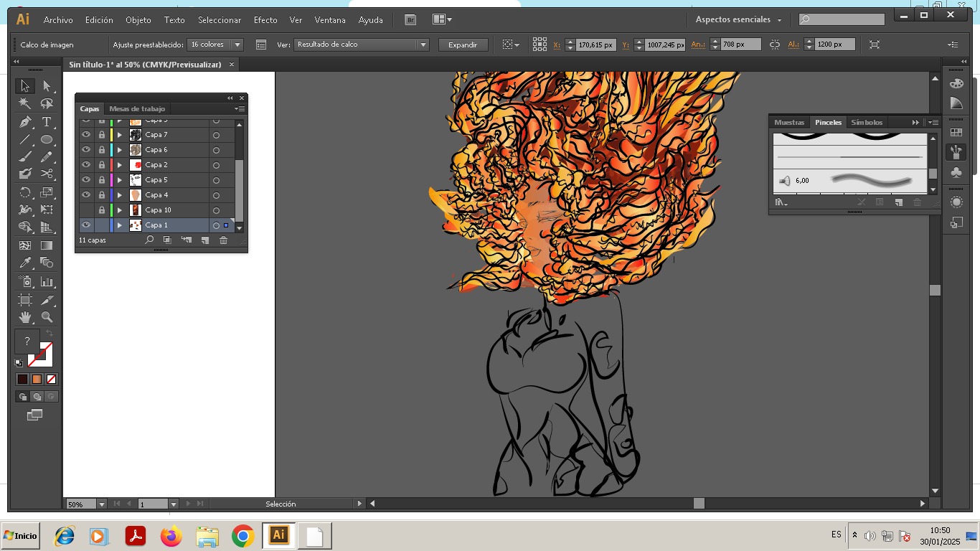Select the Magic Wand tool
Screen dimensions: 980x551
pyautogui.click(x=25, y=104)
